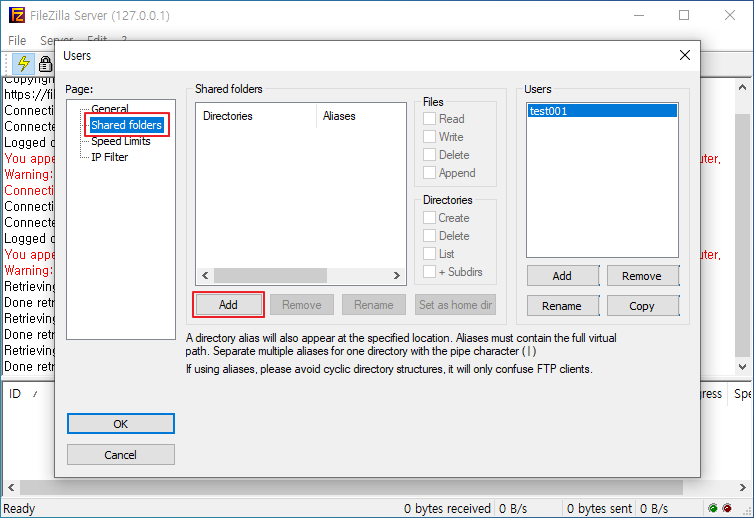
Task: Click the shared folders horizontal scrollbar thumb
Action: pos(270,276)
